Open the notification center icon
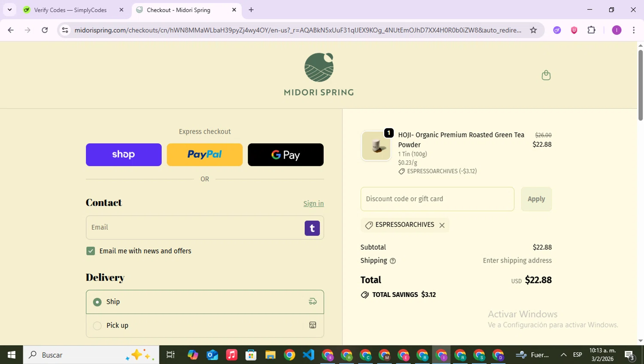 (630, 355)
